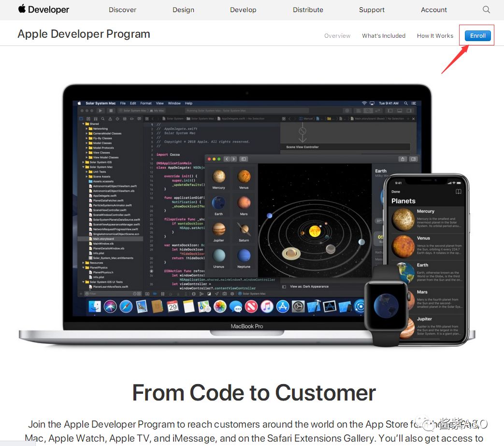Tap the Mercury row on iPhone
The width and height of the screenshot is (504, 446).
click(427, 220)
